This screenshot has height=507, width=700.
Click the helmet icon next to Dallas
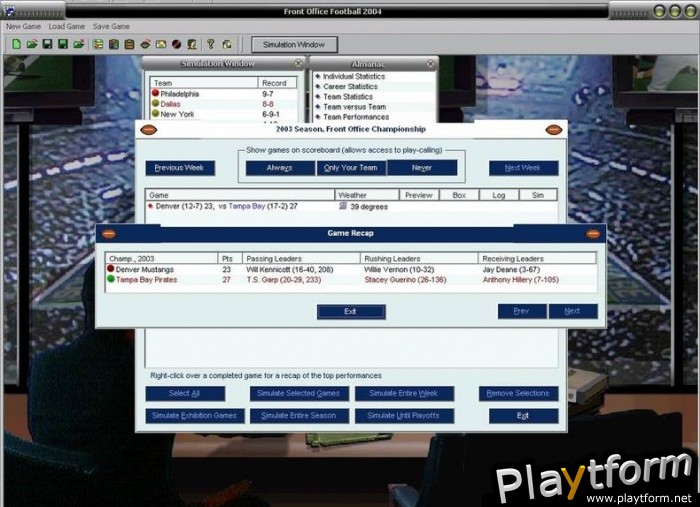point(155,103)
